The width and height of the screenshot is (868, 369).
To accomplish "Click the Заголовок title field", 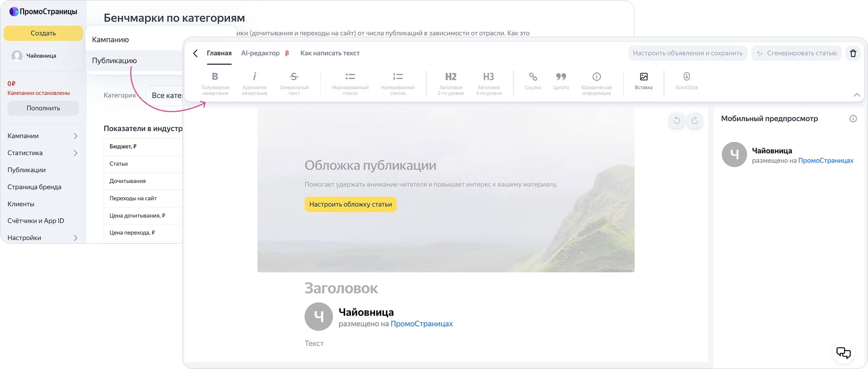I will coord(341,288).
